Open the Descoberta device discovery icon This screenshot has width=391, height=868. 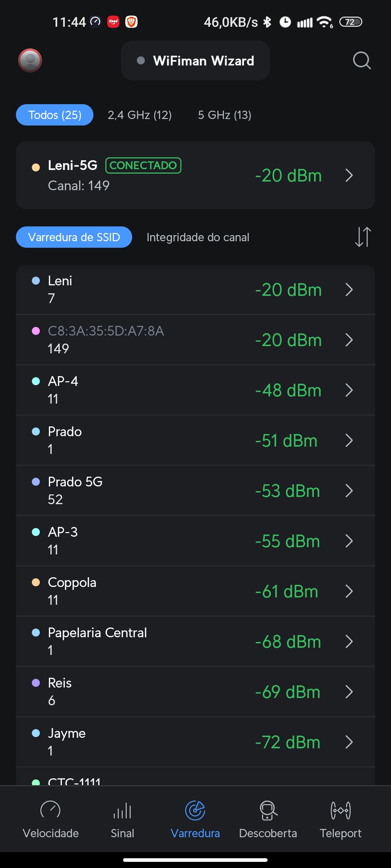[268, 810]
